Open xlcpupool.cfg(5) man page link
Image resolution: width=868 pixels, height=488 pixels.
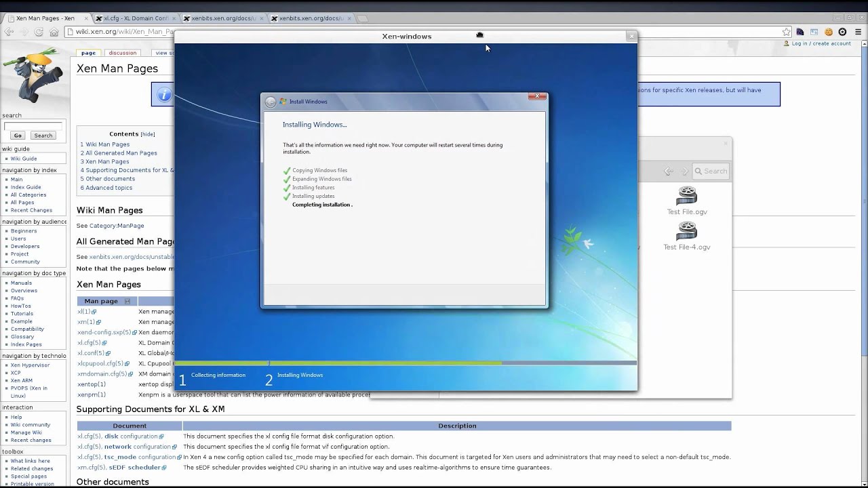tap(100, 363)
